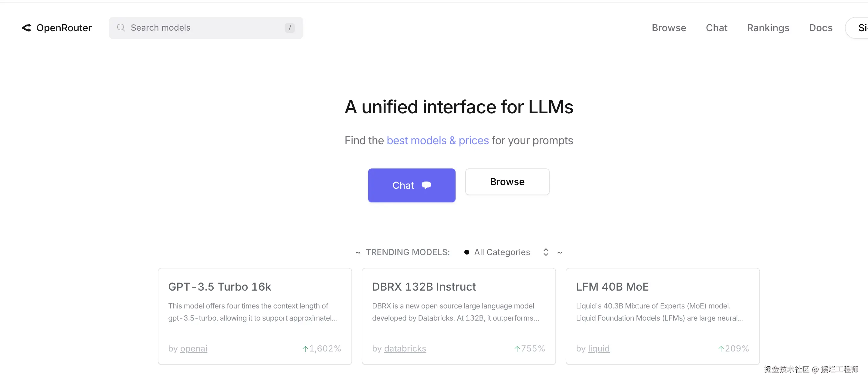Image resolution: width=868 pixels, height=383 pixels.
Task: Open Browse in the top navigation
Action: point(669,28)
